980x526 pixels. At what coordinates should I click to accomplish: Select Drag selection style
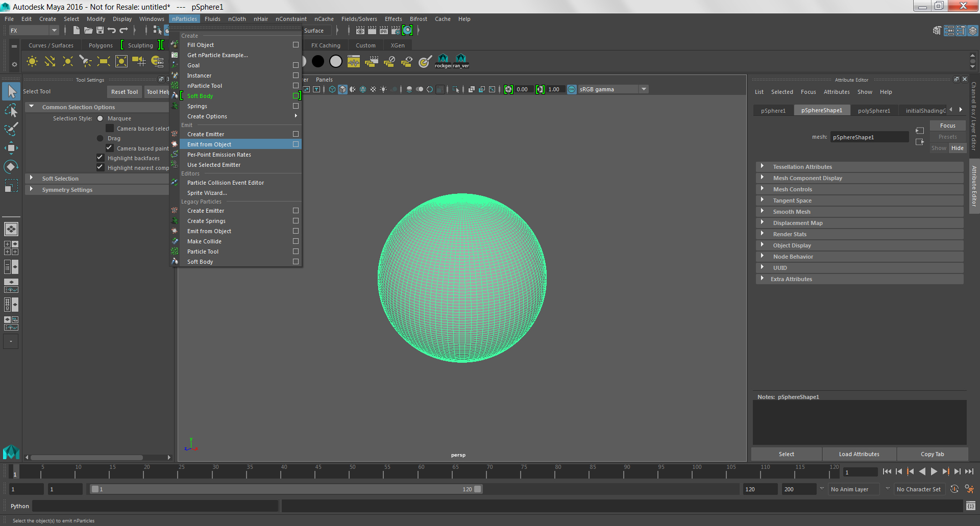pos(100,138)
